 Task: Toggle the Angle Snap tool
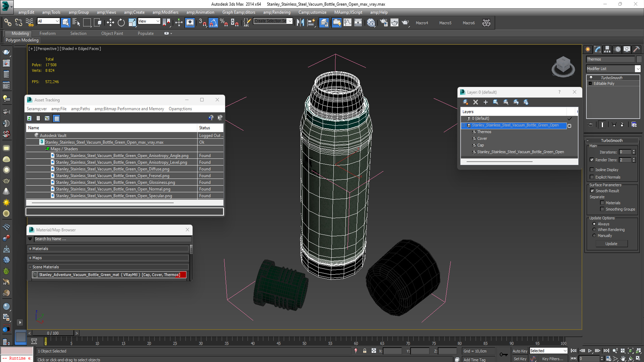click(x=213, y=22)
